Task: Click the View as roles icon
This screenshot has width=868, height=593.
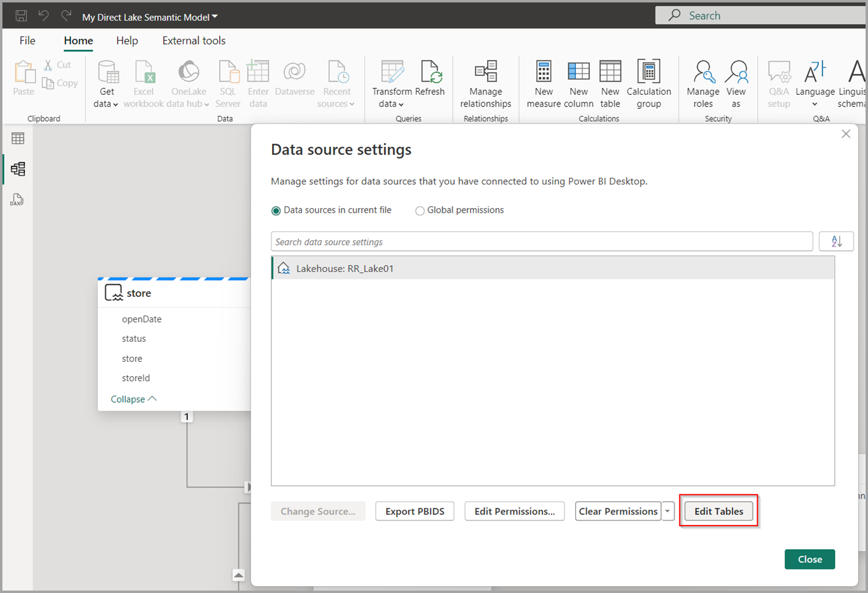Action: [x=736, y=72]
